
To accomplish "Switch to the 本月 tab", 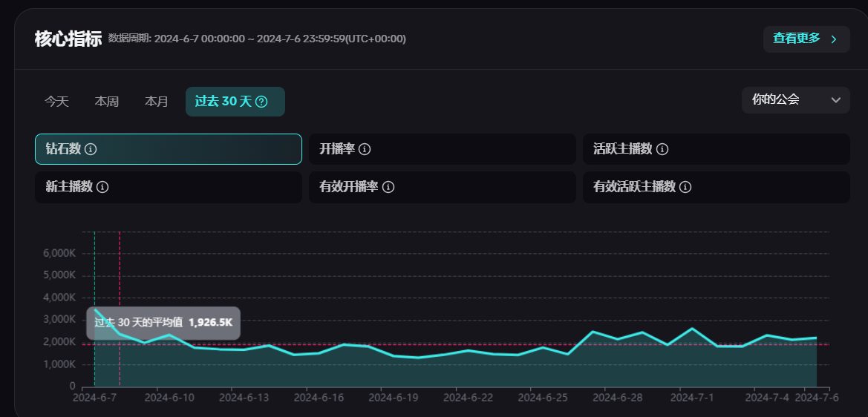I will 157,102.
